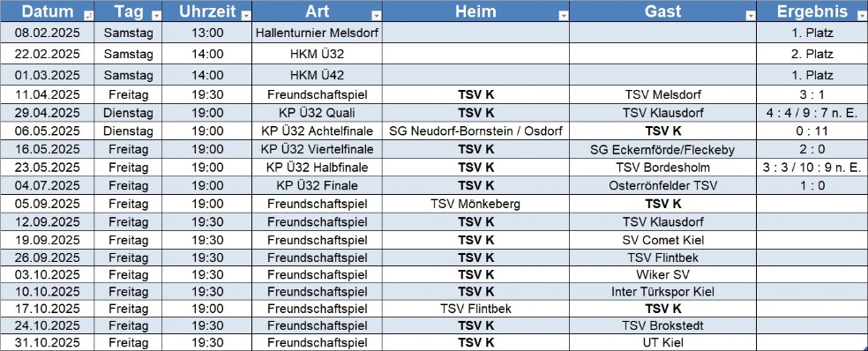This screenshot has height=351, width=868.
Task: Select the KP Ü32 Finale cell
Action: (318, 185)
